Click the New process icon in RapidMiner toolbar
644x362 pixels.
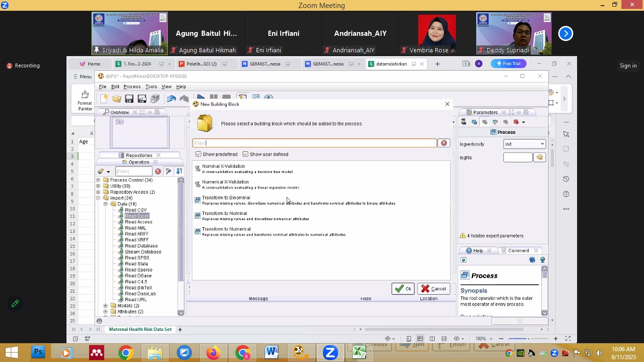(x=104, y=99)
